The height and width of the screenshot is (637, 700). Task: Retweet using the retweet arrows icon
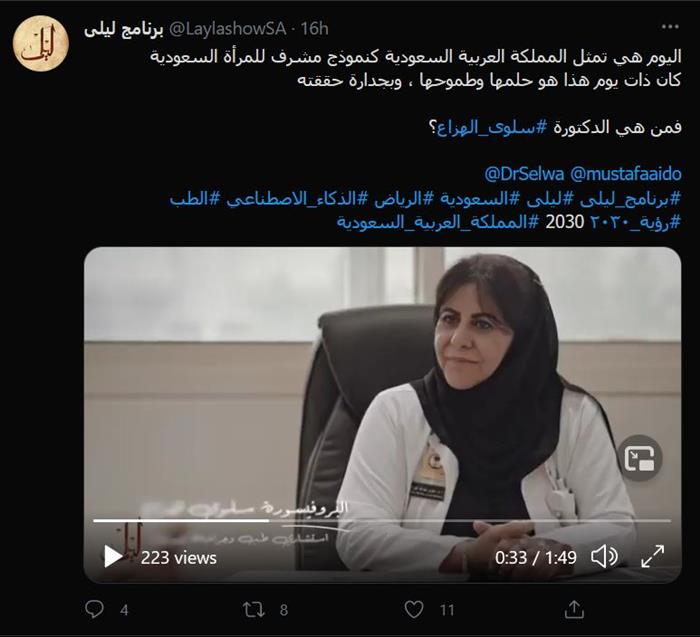tap(254, 609)
